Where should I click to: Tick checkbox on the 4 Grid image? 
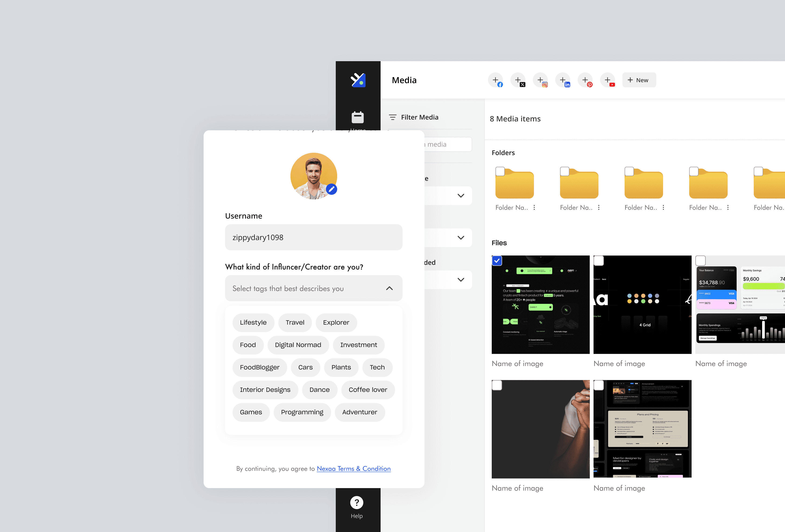[x=599, y=261]
